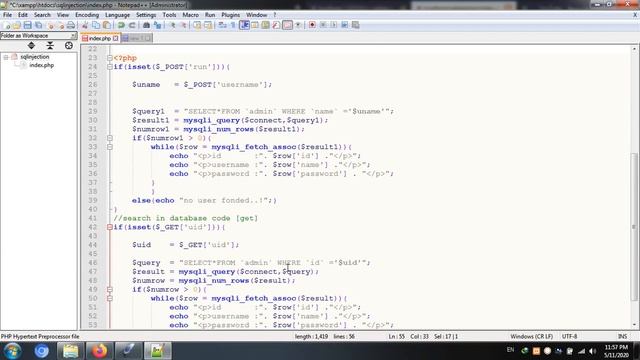
Task: Open Chrome from the taskbar
Action: coord(41,351)
